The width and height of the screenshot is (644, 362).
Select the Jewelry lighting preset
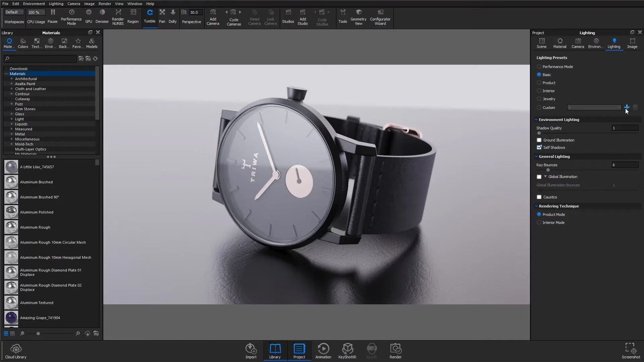(539, 99)
